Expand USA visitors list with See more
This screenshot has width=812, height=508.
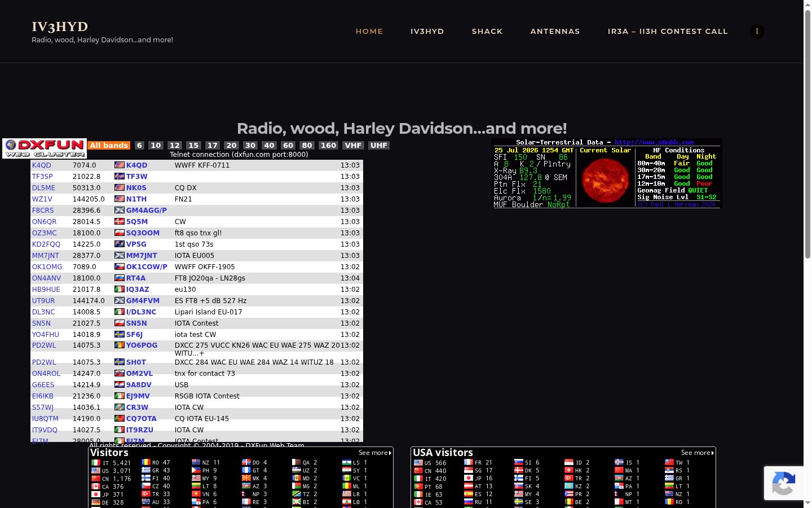[x=698, y=453]
